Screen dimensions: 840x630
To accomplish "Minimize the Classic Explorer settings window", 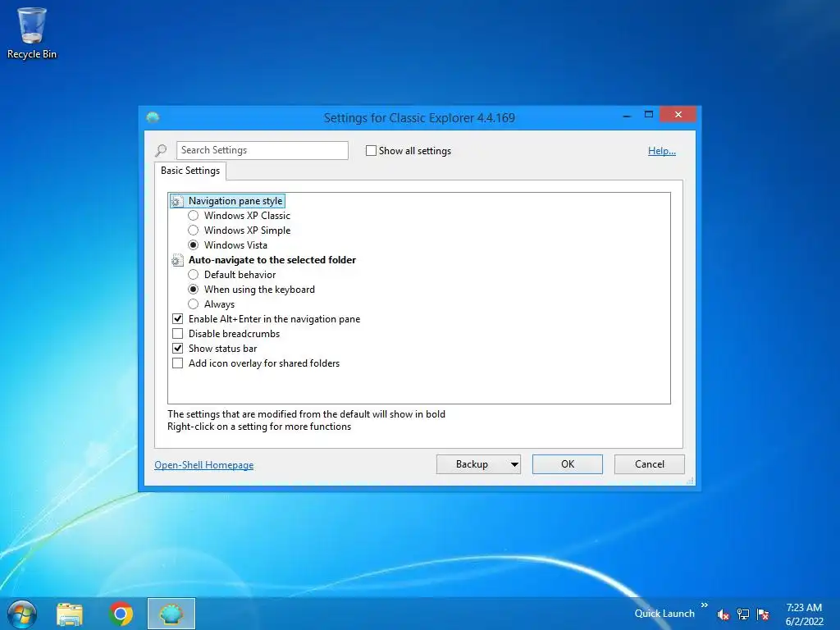I will click(x=627, y=115).
